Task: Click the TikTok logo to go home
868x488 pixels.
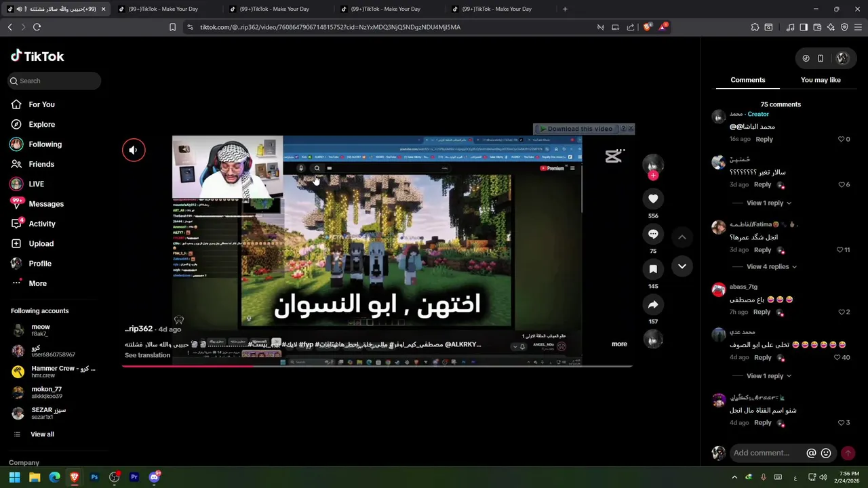Action: tap(37, 56)
